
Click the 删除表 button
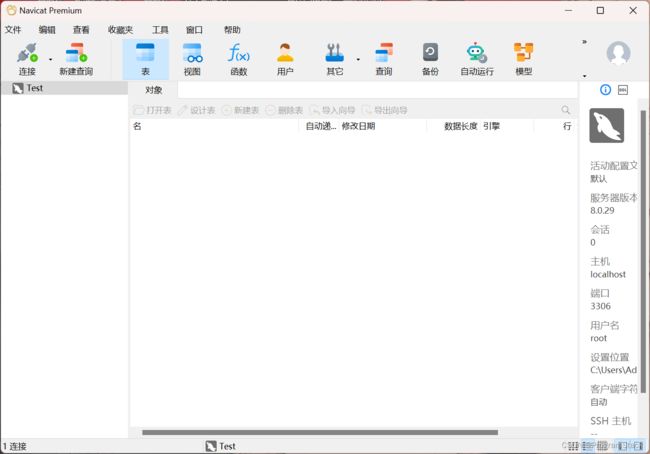point(284,110)
